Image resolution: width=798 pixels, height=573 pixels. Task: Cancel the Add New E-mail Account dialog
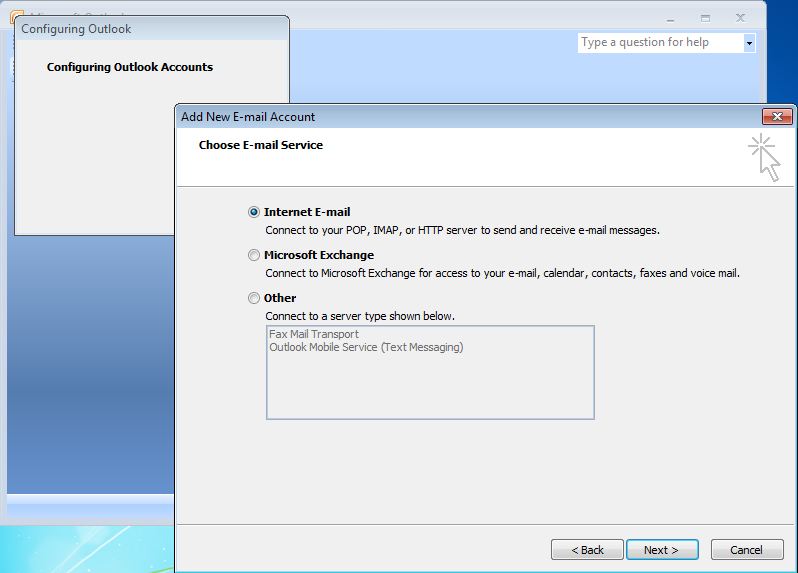tap(747, 550)
